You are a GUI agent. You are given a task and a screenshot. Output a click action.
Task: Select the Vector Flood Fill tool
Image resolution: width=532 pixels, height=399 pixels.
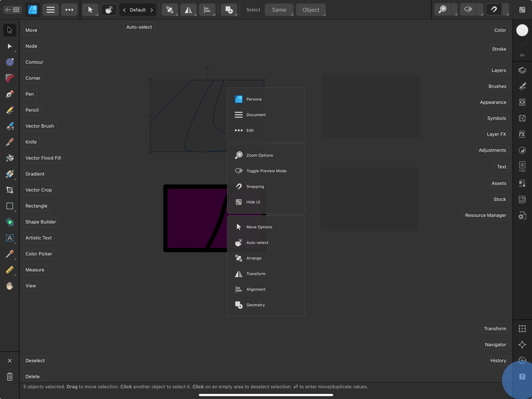point(10,158)
